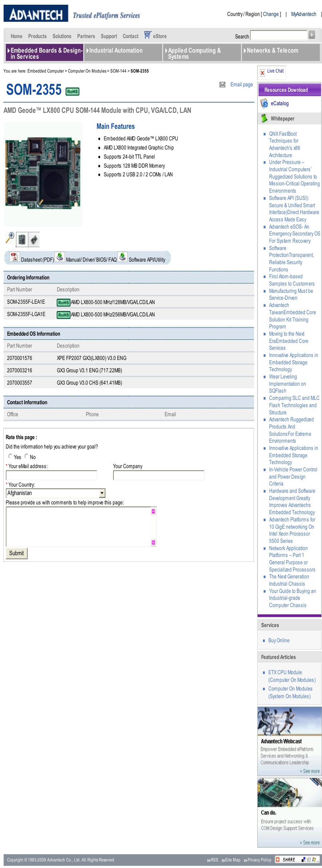
Task: Click the comments box scroll down arrow
Action: pos(153,542)
